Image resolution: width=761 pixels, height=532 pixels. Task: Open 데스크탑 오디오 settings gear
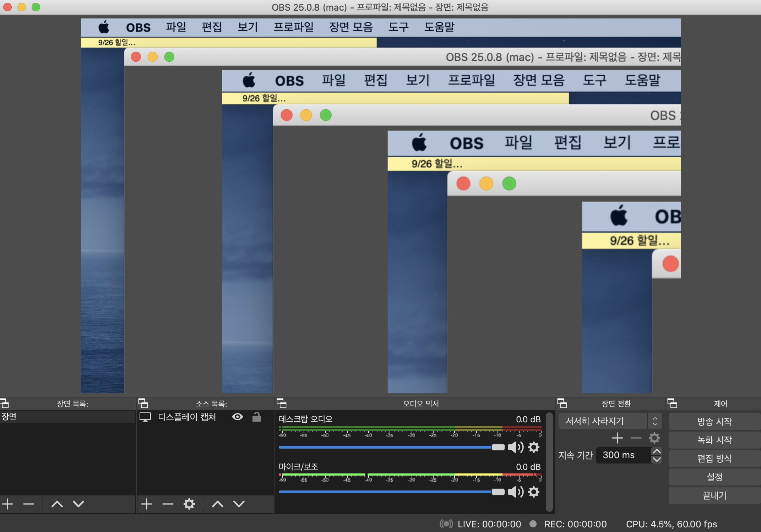point(534,447)
